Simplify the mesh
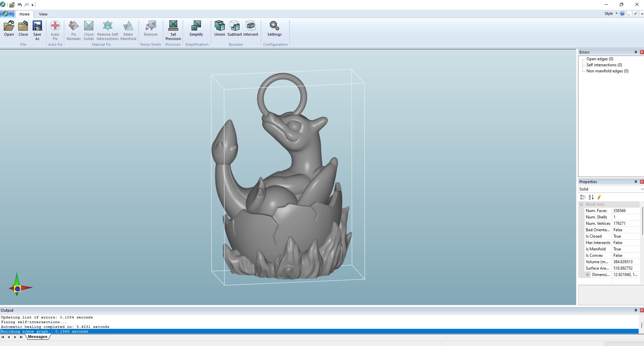The height and width of the screenshot is (346, 644). click(x=196, y=29)
